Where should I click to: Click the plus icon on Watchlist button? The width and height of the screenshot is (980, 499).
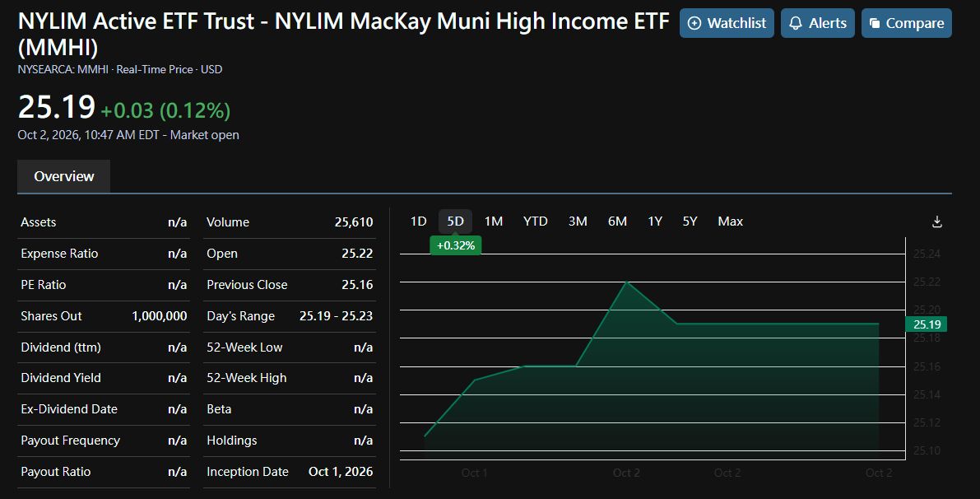point(694,23)
